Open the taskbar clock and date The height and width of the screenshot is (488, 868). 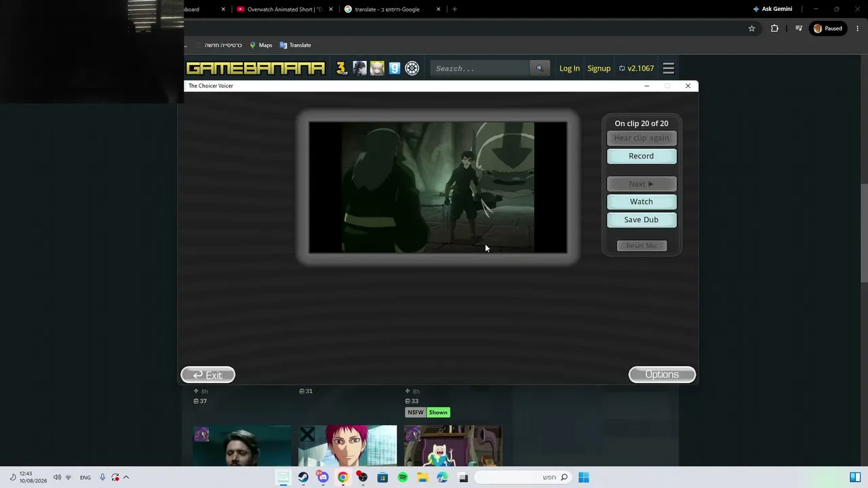point(33,477)
